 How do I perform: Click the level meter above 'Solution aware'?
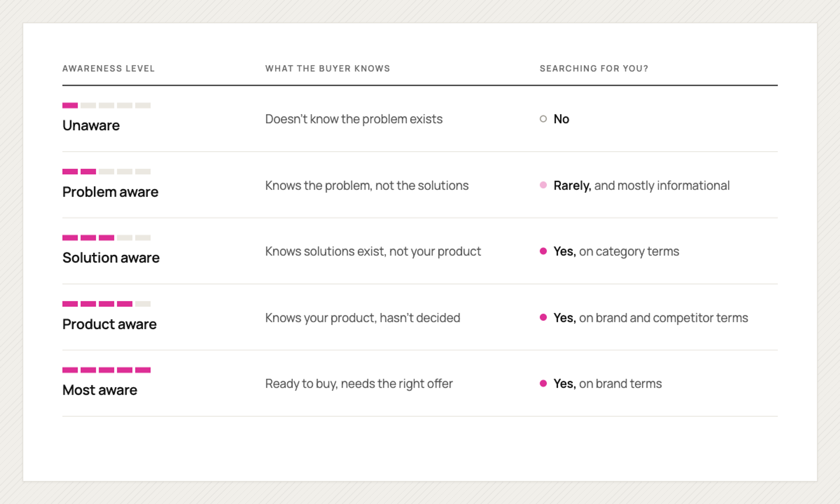106,238
